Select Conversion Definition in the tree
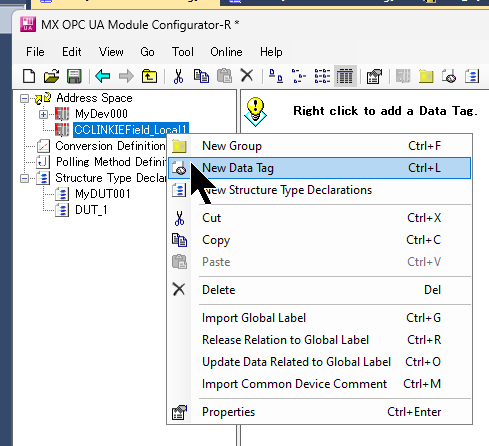 (110, 146)
